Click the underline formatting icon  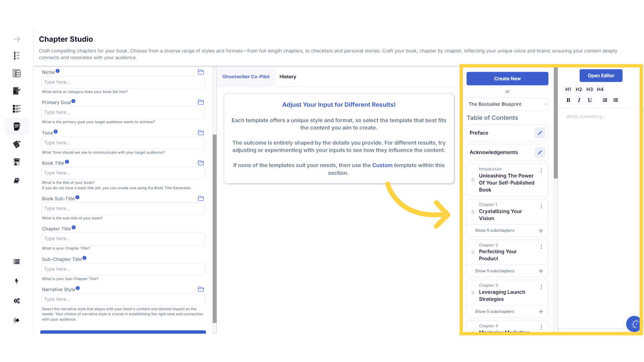click(x=590, y=100)
